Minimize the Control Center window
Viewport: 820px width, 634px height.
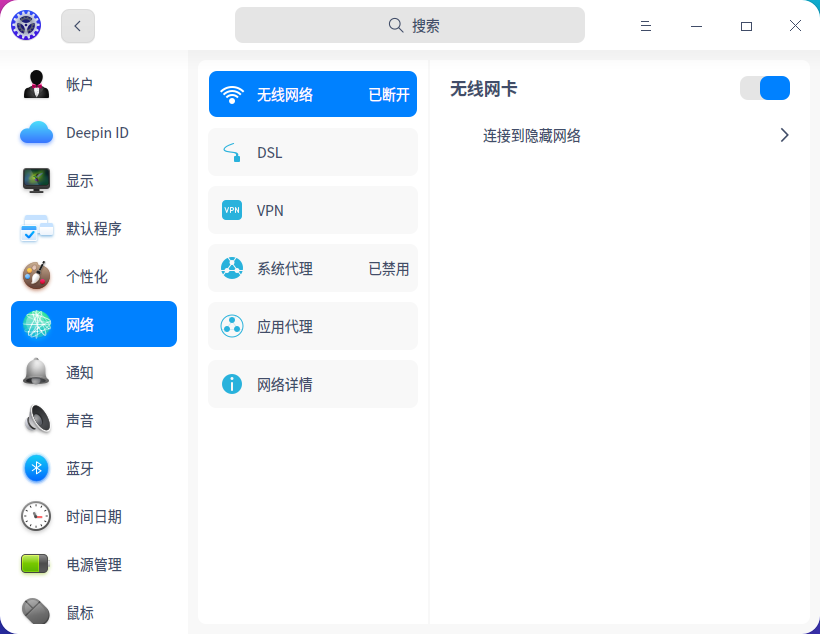click(696, 26)
